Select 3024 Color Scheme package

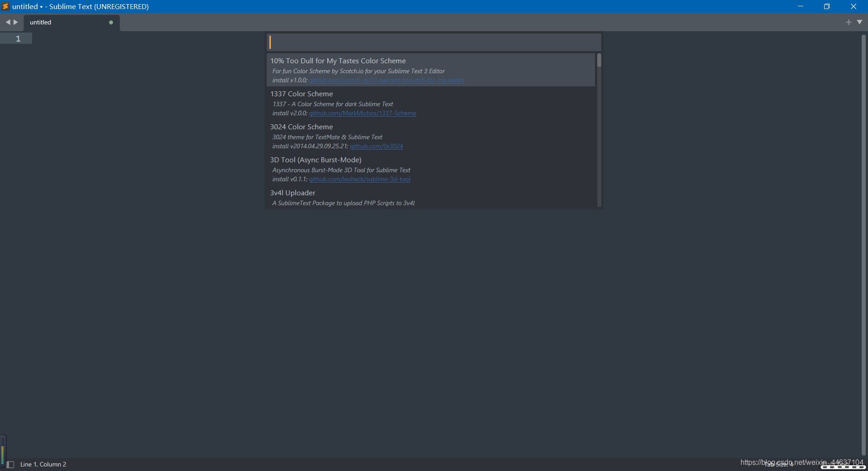(431, 136)
